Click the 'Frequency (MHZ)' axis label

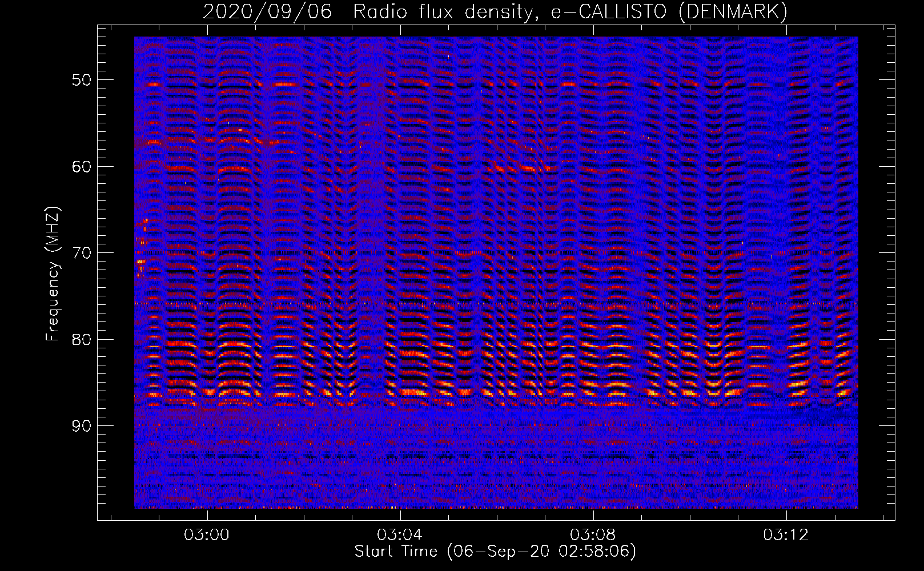(53, 274)
